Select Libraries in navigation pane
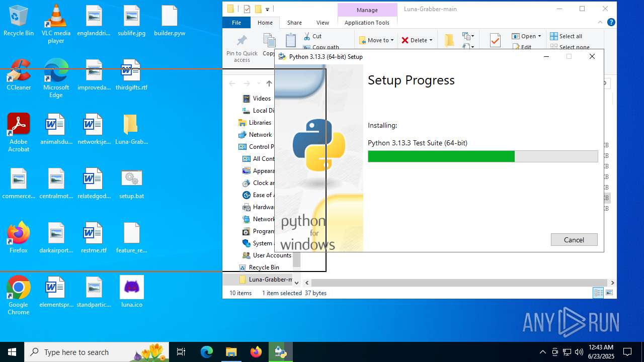This screenshot has width=644, height=362. 255,123
